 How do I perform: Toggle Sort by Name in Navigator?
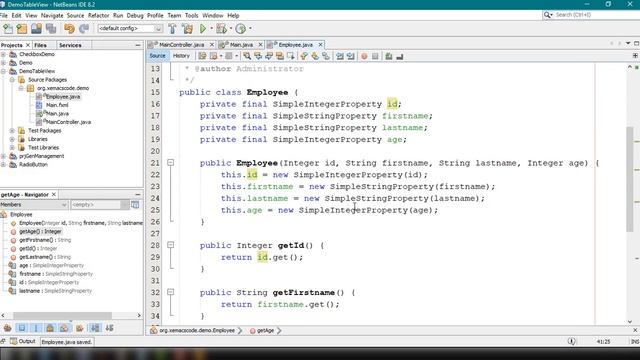pos(95,328)
